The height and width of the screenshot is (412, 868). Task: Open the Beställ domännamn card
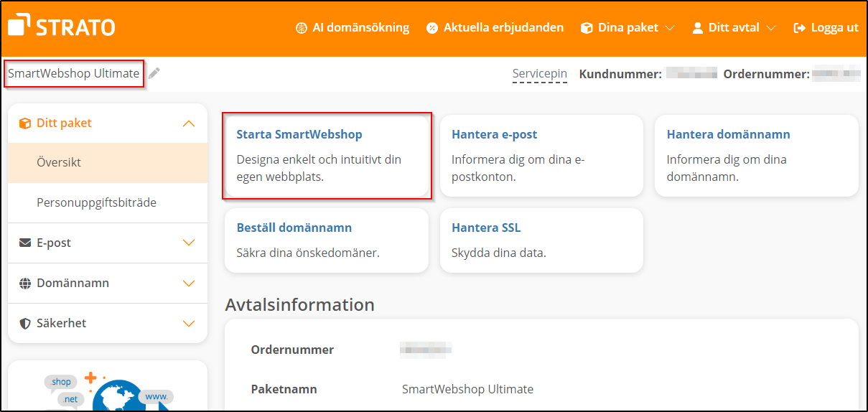327,240
